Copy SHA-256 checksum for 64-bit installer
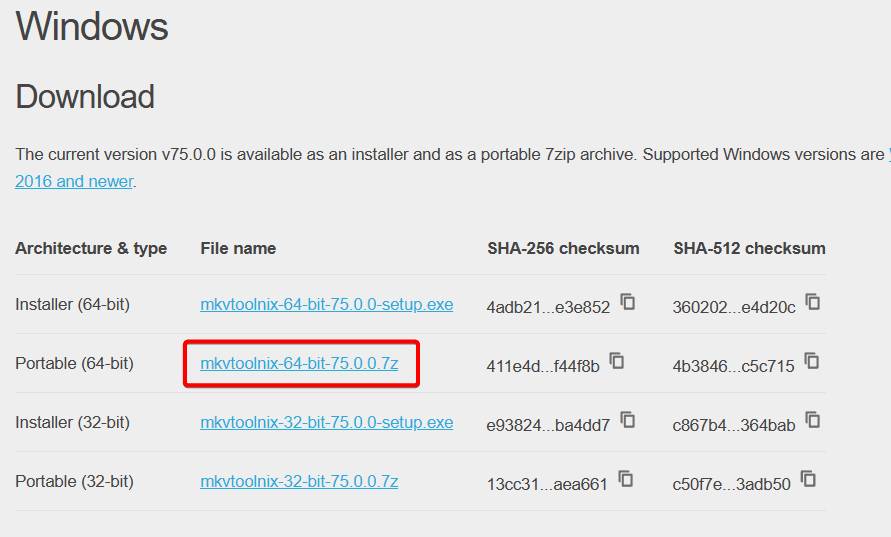The width and height of the screenshot is (891, 537). click(628, 302)
